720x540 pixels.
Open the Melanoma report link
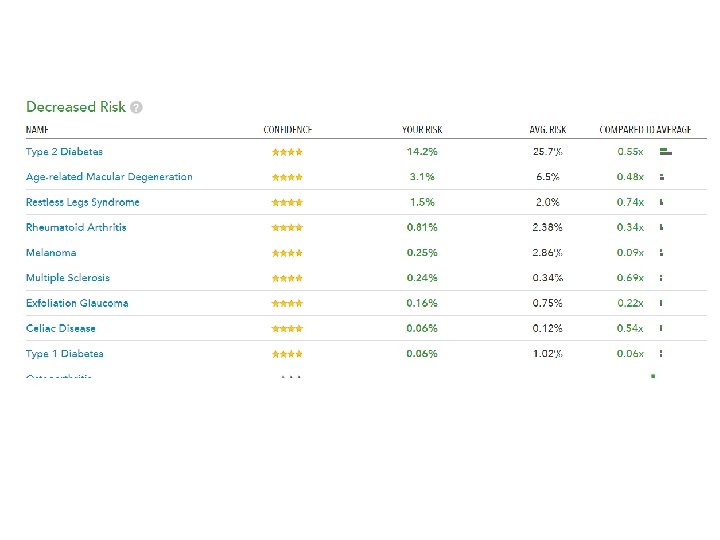tap(51, 253)
